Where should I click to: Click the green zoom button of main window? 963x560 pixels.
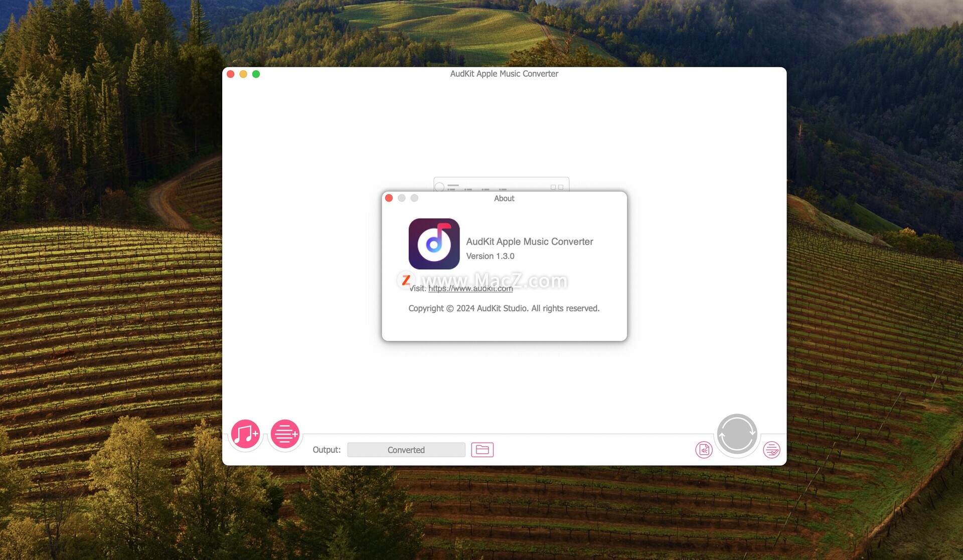point(256,74)
